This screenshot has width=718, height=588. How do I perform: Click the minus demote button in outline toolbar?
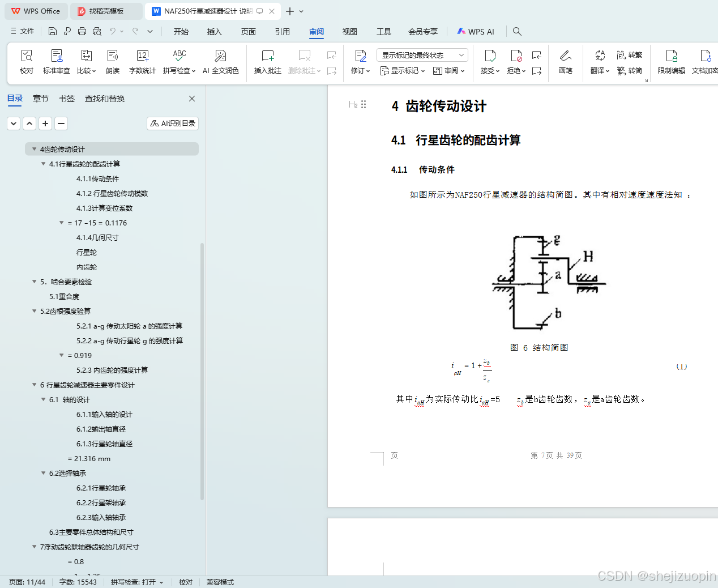click(x=61, y=123)
